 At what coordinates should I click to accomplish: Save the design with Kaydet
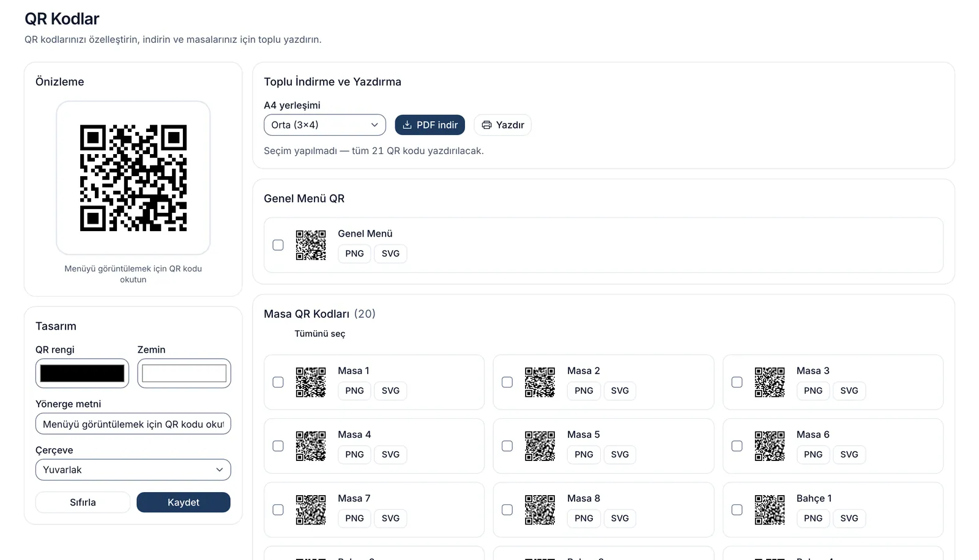184,503
